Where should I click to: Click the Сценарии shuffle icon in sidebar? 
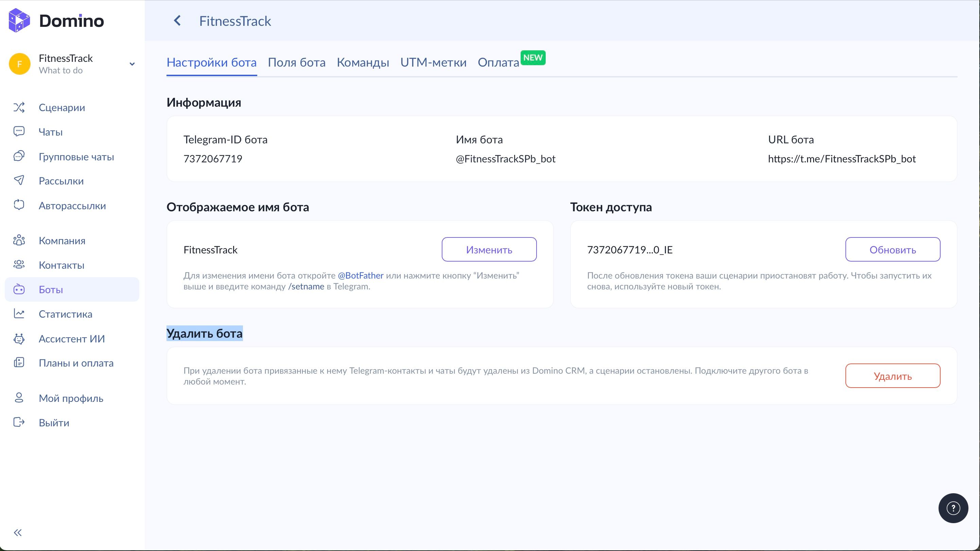click(x=19, y=108)
